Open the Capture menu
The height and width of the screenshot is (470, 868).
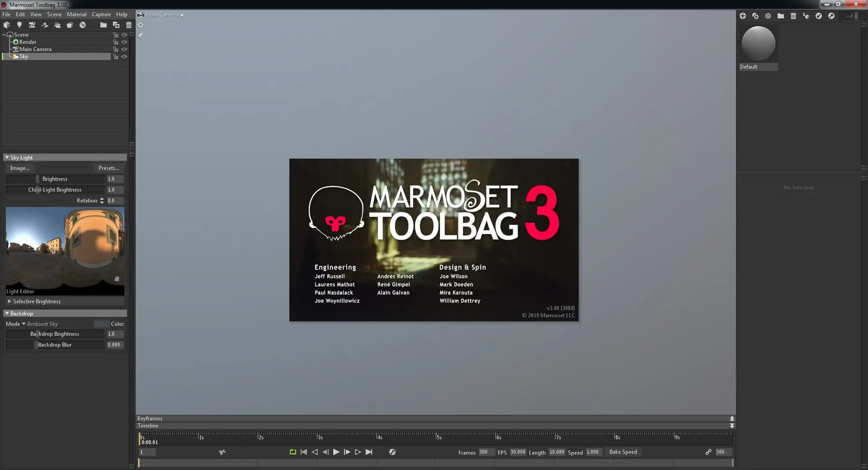click(101, 14)
